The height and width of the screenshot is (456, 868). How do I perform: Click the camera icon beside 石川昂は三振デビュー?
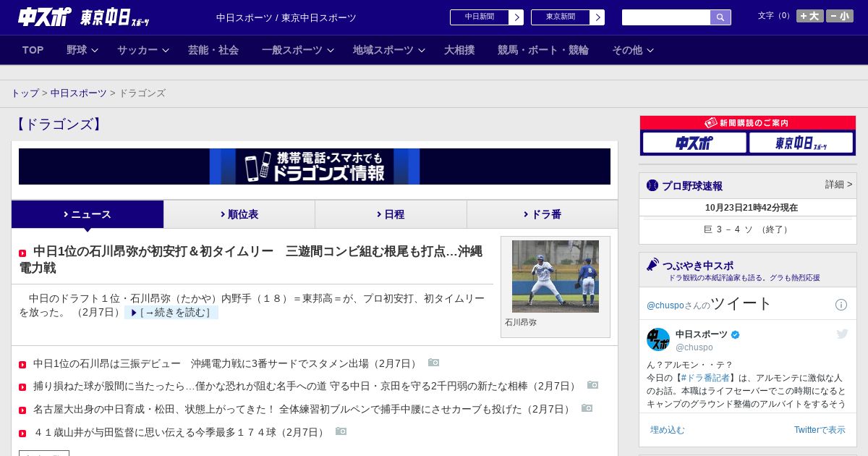[x=433, y=363]
